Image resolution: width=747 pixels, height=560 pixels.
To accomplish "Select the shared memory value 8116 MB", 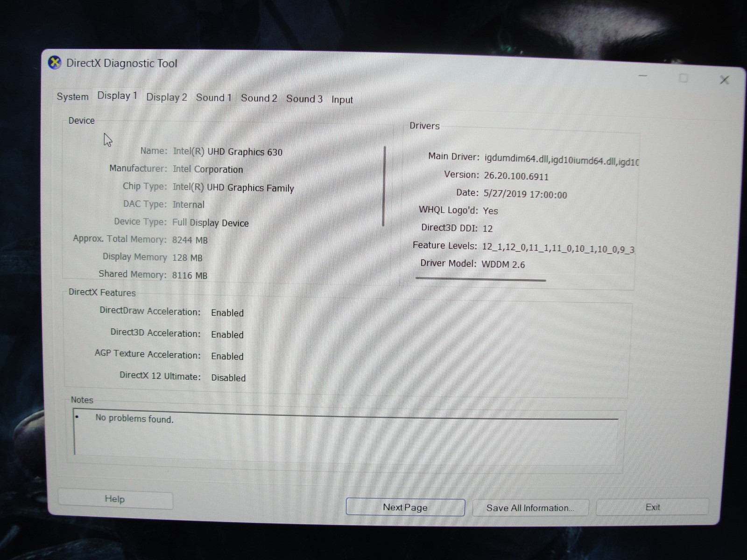I will pos(189,275).
